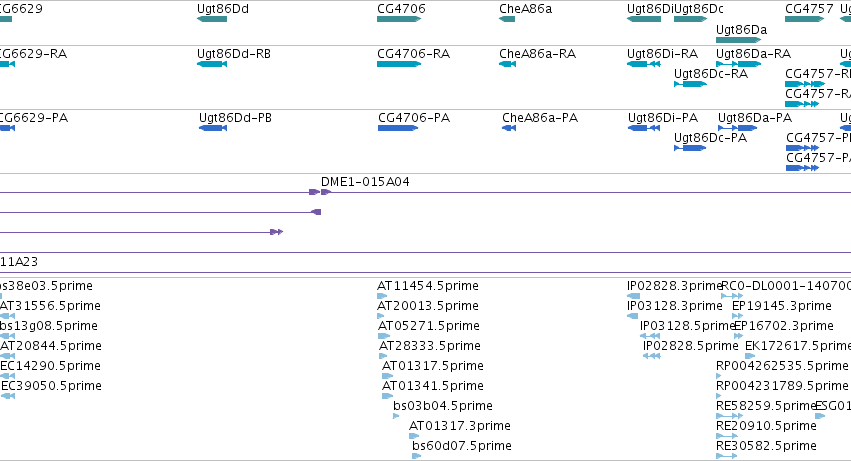Click EST AT20844.5prime
Image resolution: width=851 pixels, height=461 pixels.
(x=51, y=346)
